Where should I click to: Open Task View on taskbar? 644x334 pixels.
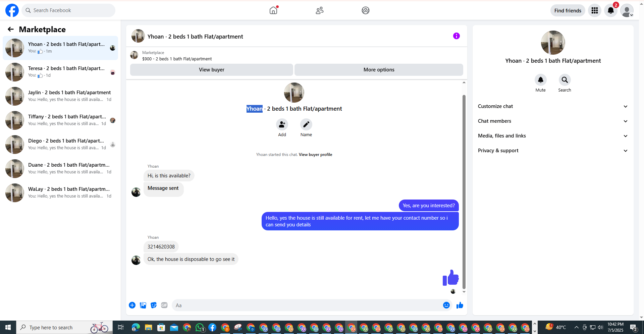pyautogui.click(x=121, y=327)
